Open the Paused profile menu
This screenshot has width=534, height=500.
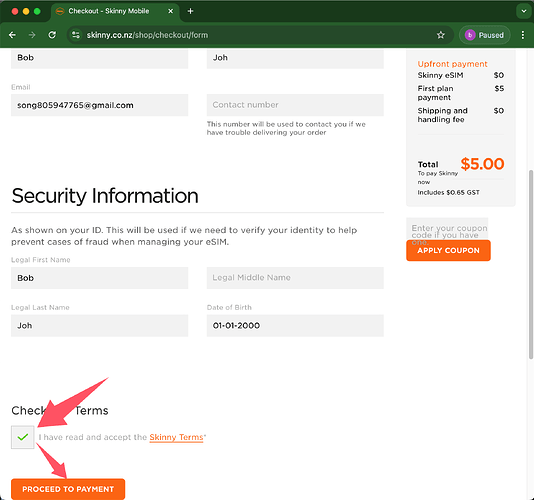click(x=485, y=35)
